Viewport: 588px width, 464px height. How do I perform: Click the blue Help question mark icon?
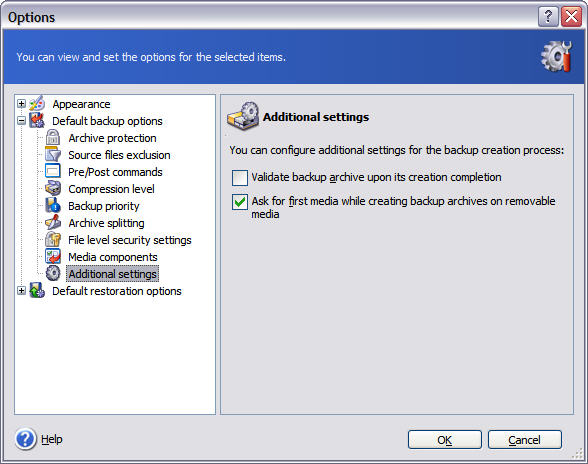26,439
